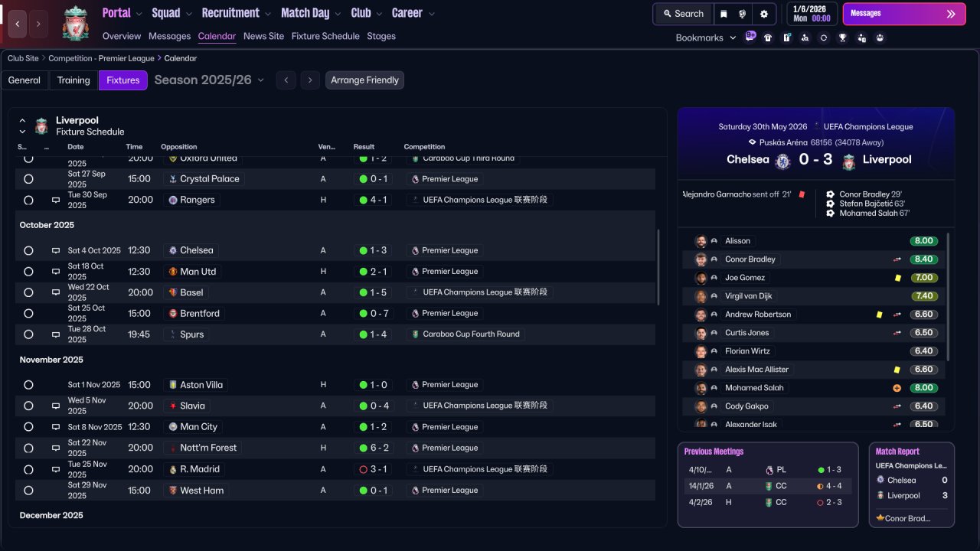Image resolution: width=980 pixels, height=551 pixels.
Task: Click the purple Messages continue button
Action: pyautogui.click(x=904, y=14)
